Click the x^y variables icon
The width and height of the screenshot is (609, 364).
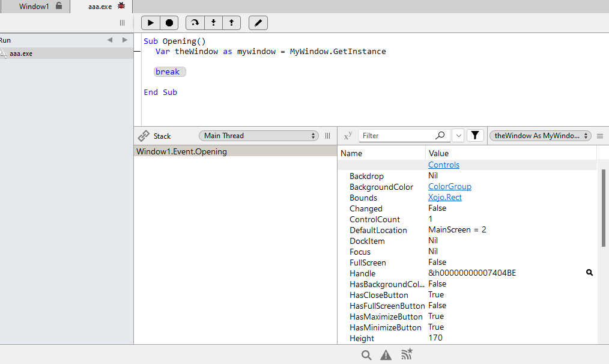pyautogui.click(x=348, y=136)
